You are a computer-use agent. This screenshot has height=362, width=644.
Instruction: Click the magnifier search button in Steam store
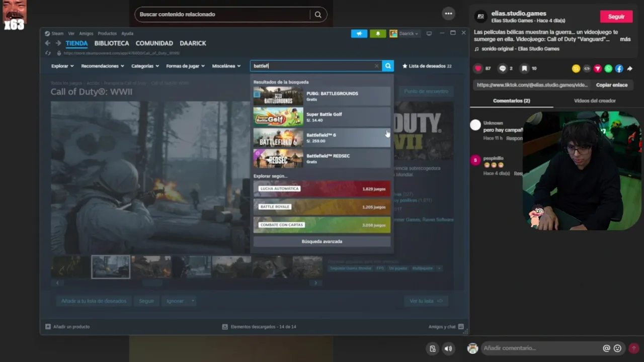[x=388, y=66]
